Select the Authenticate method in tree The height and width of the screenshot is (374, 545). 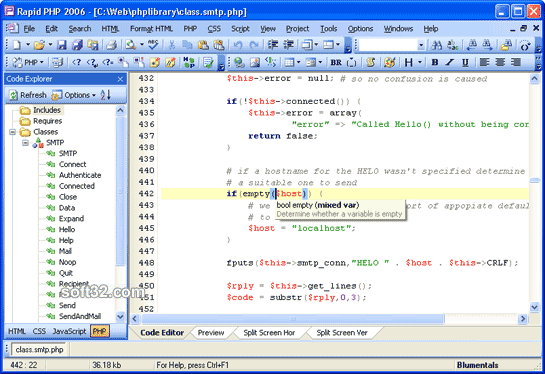coord(80,175)
